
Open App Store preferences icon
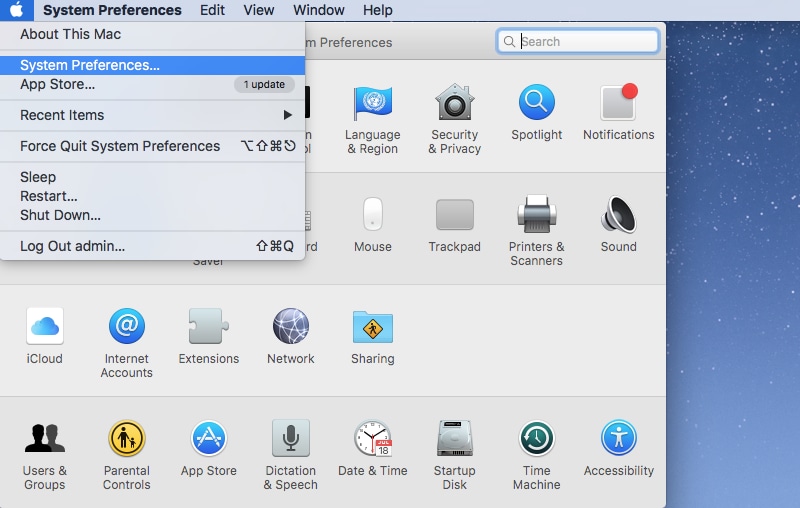click(x=209, y=449)
